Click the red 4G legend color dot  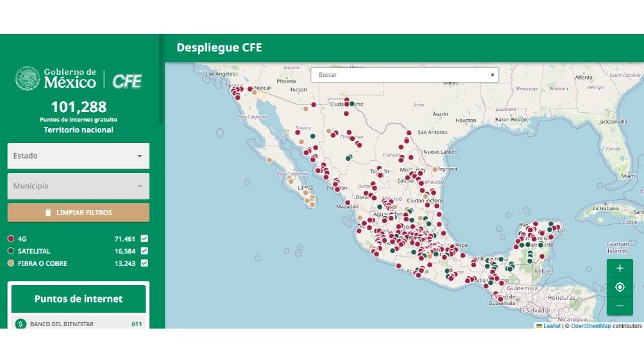[11, 239]
